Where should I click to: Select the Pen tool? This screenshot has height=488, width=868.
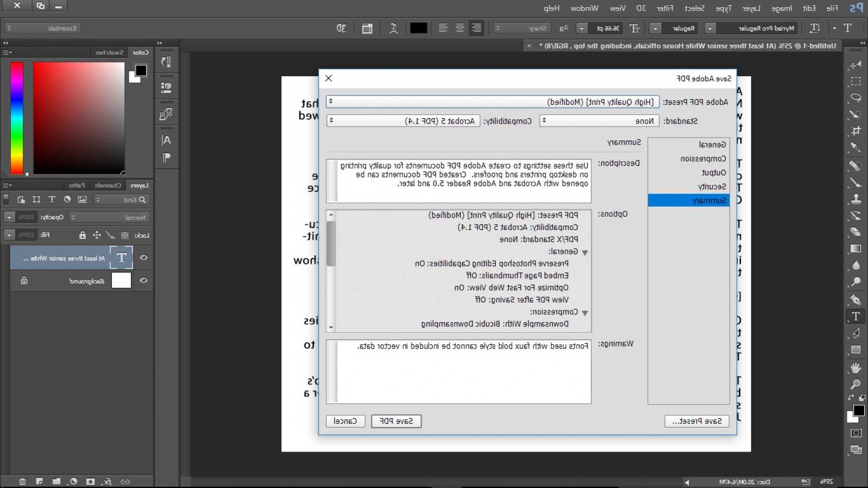pyautogui.click(x=855, y=299)
